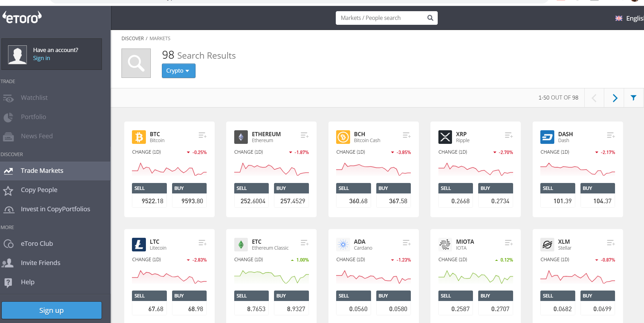Image resolution: width=644 pixels, height=323 pixels.
Task: Click the filter funnel icon
Action: coord(633,98)
